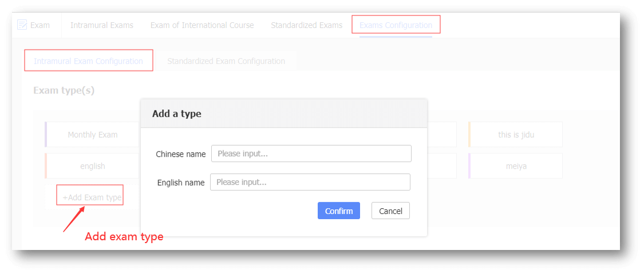Click the Chinese name field label
The image size is (644, 274).
(181, 154)
